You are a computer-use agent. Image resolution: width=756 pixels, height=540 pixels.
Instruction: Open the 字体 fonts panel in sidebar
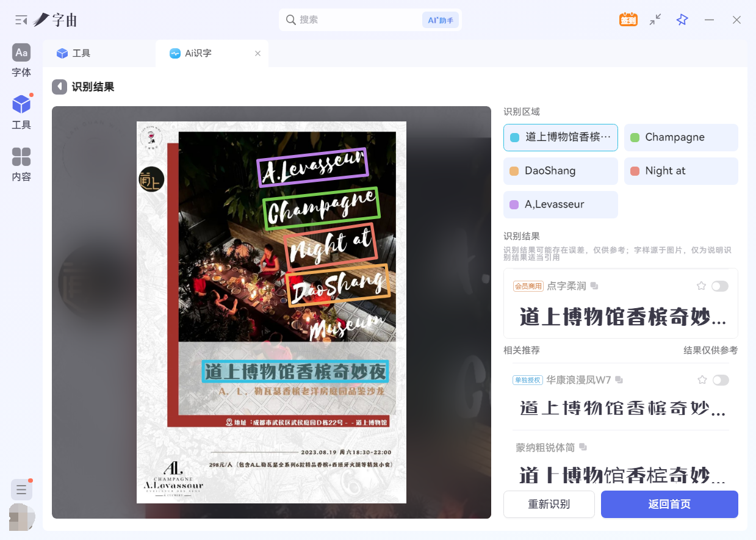(x=21, y=60)
